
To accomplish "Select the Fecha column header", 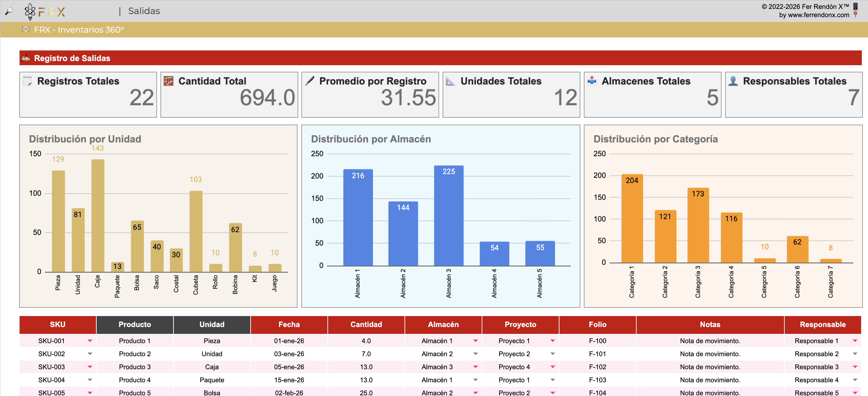I will (x=289, y=325).
